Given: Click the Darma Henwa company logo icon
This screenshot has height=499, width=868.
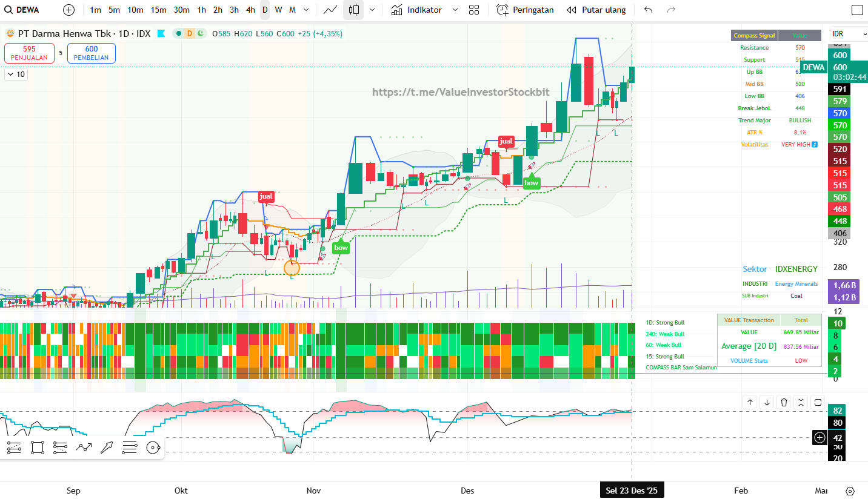Looking at the screenshot, I should coord(10,33).
